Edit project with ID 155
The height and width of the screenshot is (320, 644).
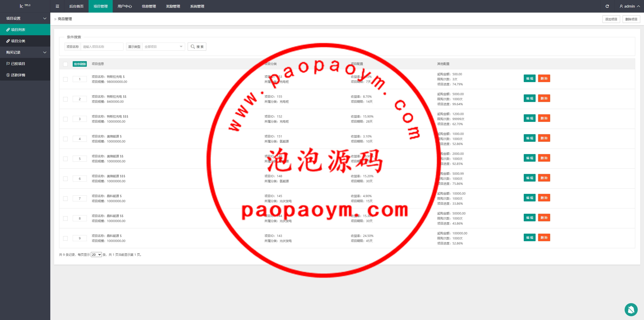(x=530, y=98)
